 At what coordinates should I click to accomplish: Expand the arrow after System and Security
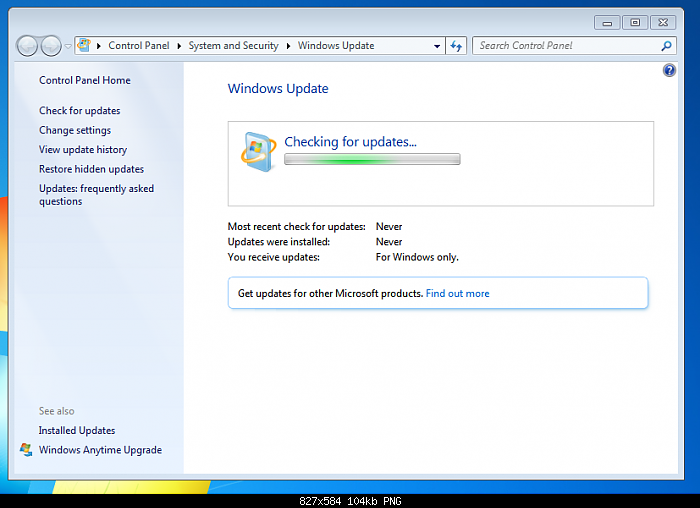coord(288,46)
